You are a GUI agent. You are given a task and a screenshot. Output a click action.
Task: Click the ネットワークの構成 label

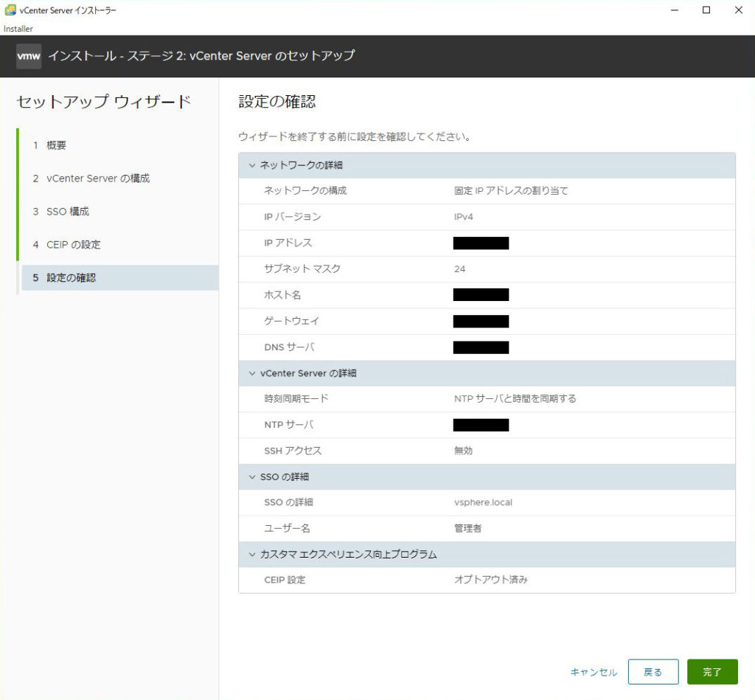point(305,191)
